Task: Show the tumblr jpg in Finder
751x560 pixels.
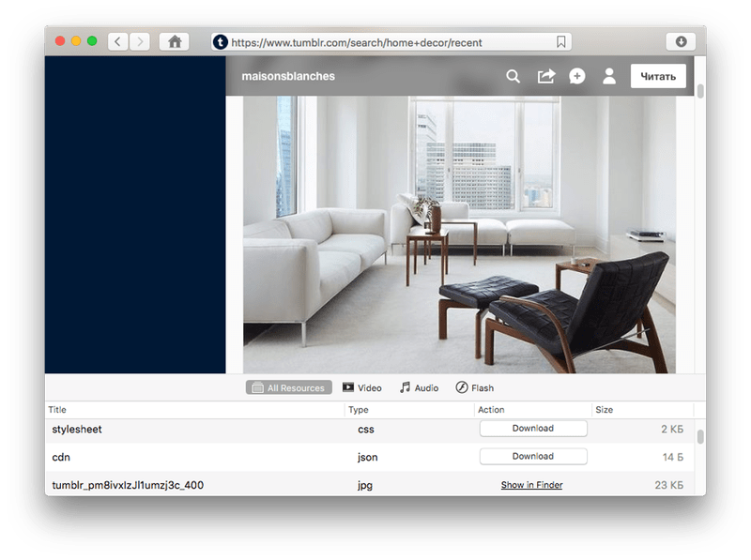Action: (x=531, y=485)
